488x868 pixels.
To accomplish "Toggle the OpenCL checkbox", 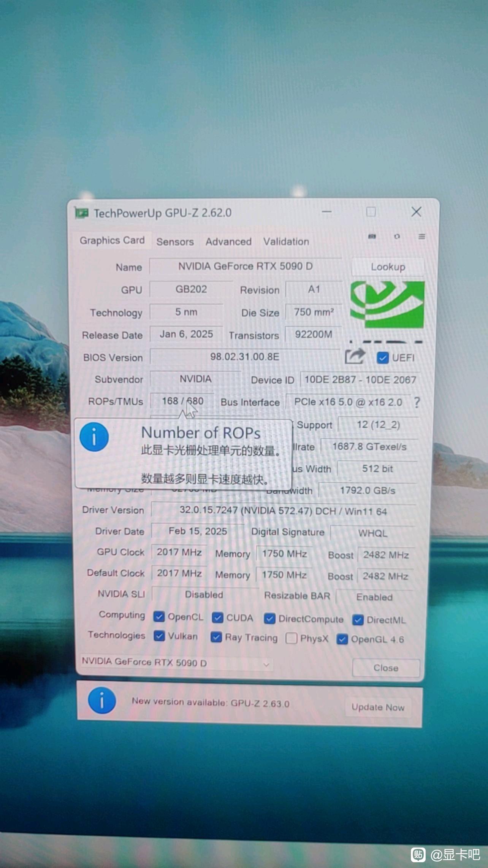I will coord(159,617).
